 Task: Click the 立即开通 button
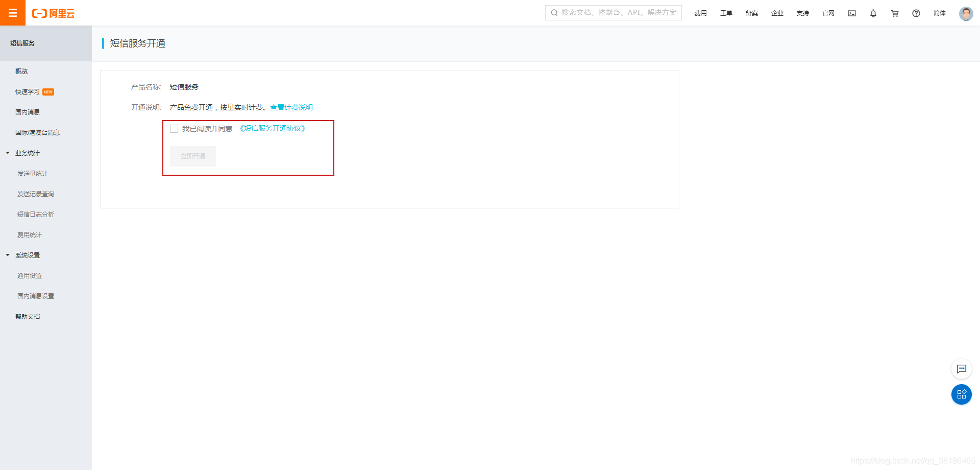click(193, 156)
